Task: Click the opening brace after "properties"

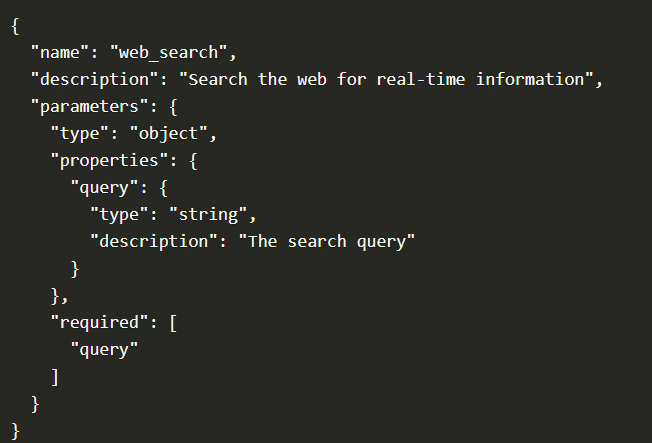Action: click(x=192, y=159)
